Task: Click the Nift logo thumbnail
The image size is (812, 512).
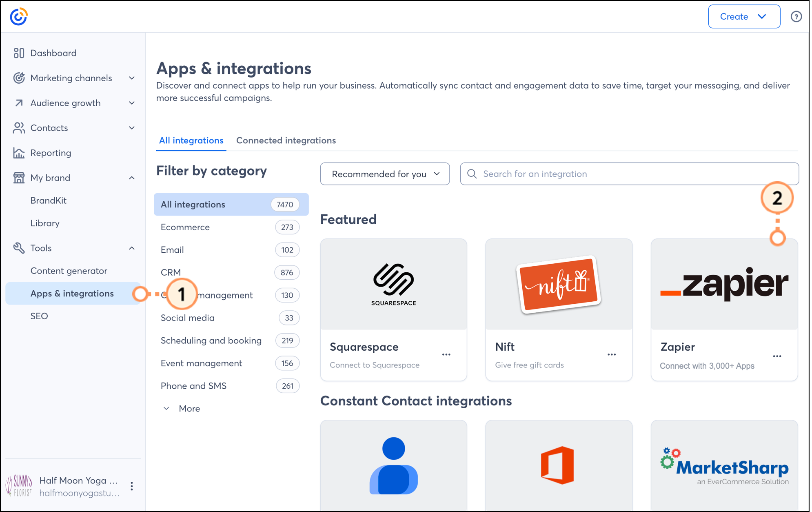Action: coord(559,285)
